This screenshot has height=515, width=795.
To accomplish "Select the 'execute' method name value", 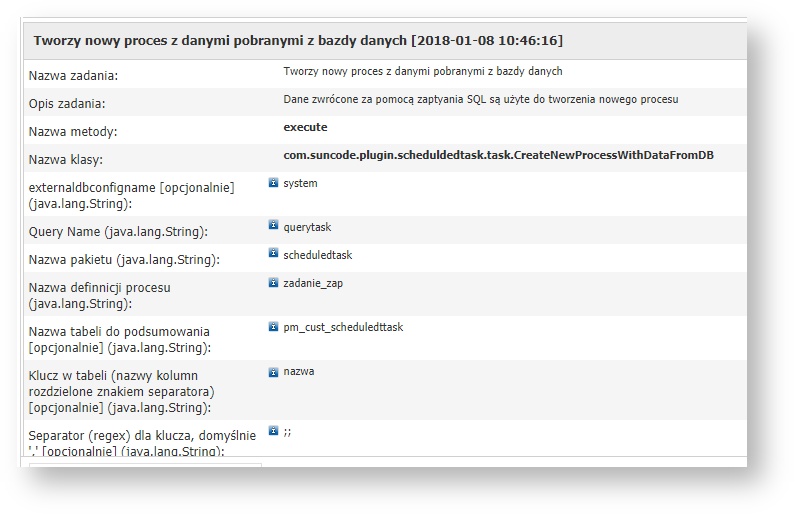I will point(305,127).
